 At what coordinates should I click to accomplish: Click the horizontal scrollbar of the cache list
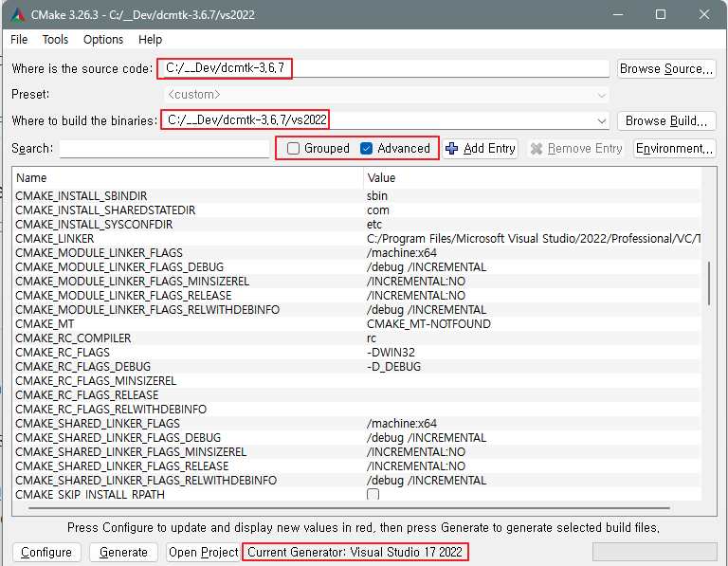click(x=349, y=508)
